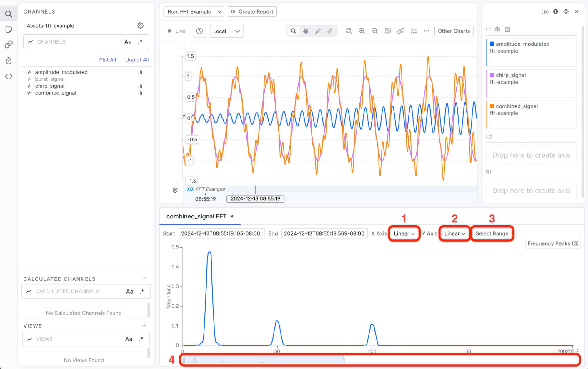Viewport: 588px width, 369px height.
Task: Click the clock time range icon
Action: [199, 31]
